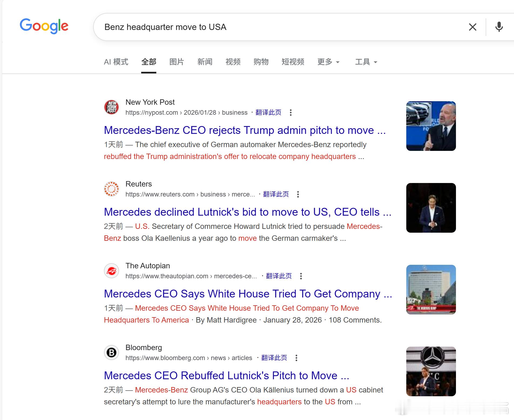514x420 pixels.
Task: Open the New York Post result thumbnail
Action: pyautogui.click(x=431, y=126)
